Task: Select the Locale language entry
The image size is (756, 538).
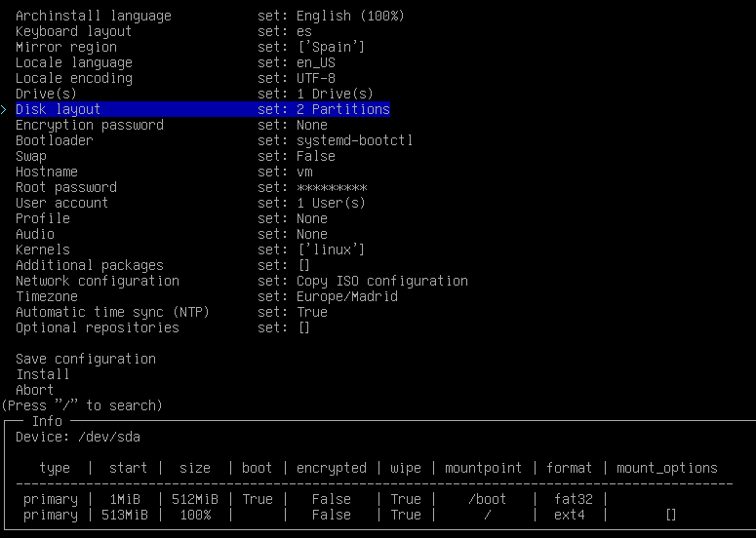Action: click(x=73, y=62)
